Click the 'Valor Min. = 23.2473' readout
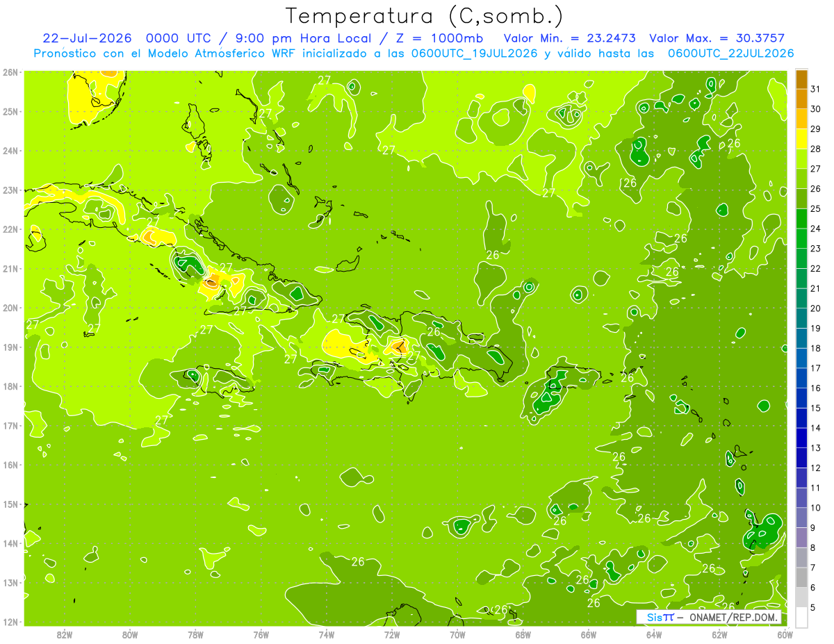 pyautogui.click(x=570, y=38)
